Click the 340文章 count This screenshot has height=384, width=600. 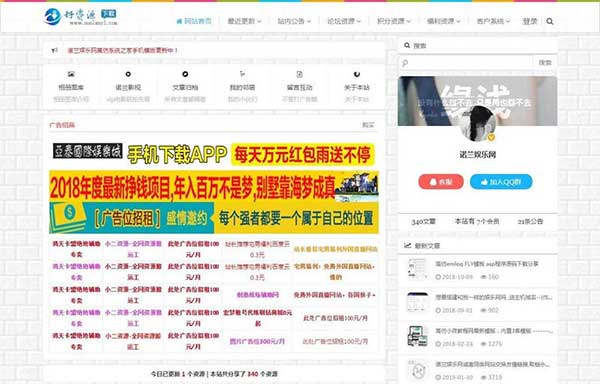point(423,221)
